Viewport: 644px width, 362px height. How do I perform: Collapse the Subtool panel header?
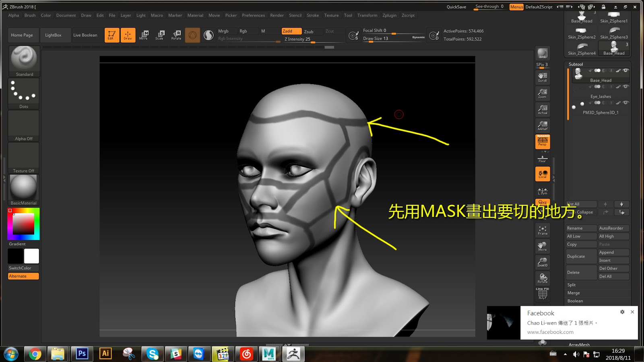pos(576,64)
